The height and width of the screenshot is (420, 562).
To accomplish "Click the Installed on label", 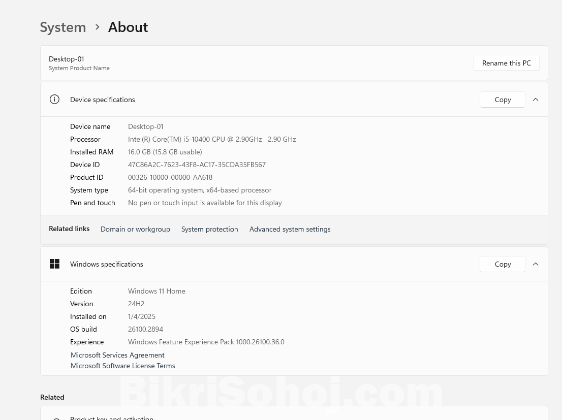I will tap(88, 316).
